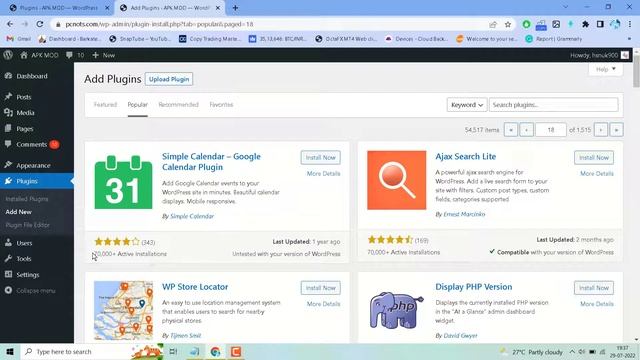This screenshot has width=640, height=360.
Task: Open Chrome from the taskbar
Action: [215, 351]
